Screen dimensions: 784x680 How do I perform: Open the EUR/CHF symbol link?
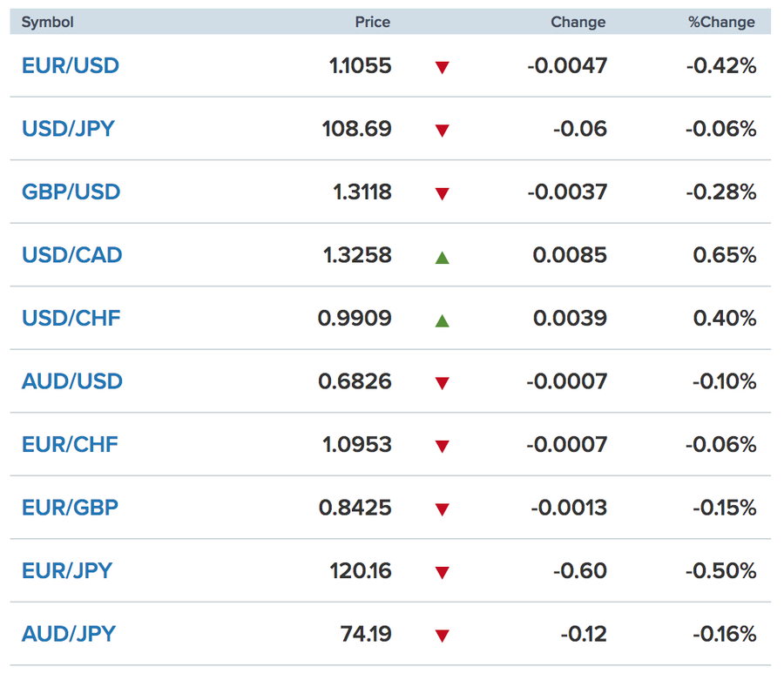[70, 444]
